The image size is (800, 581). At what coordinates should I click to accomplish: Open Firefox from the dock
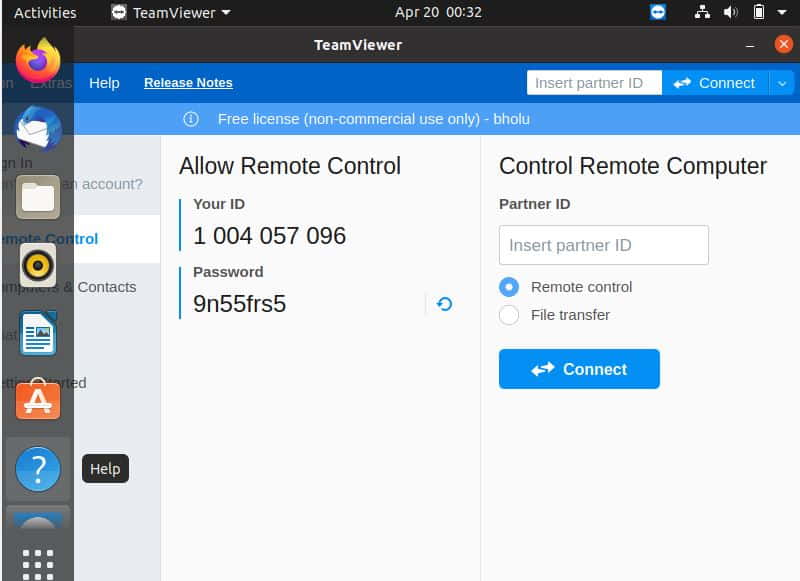click(38, 61)
